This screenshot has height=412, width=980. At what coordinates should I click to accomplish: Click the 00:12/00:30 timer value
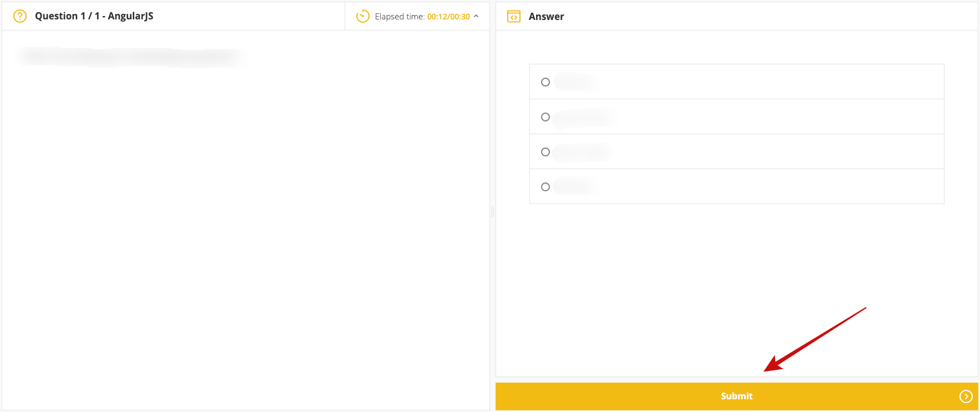[x=448, y=17]
